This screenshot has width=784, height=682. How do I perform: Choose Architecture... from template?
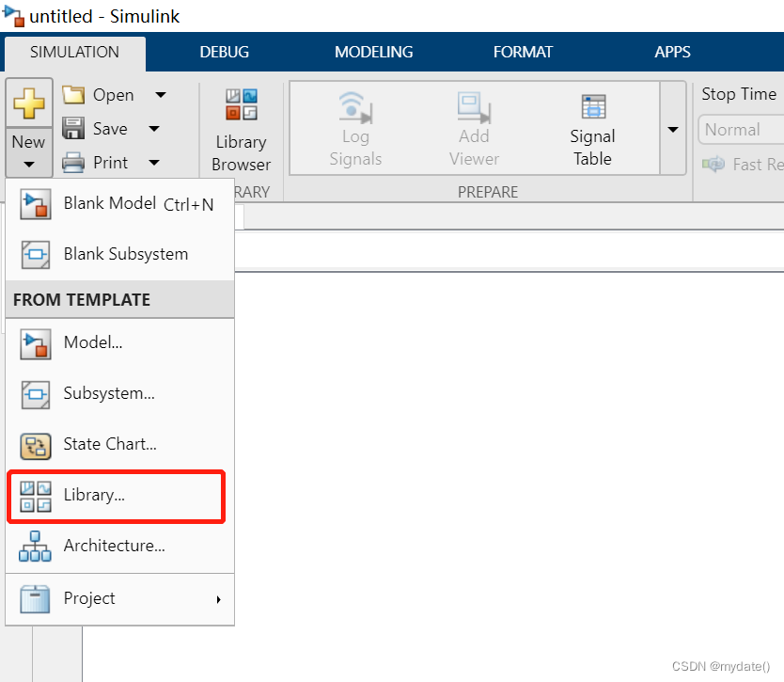[x=120, y=546]
